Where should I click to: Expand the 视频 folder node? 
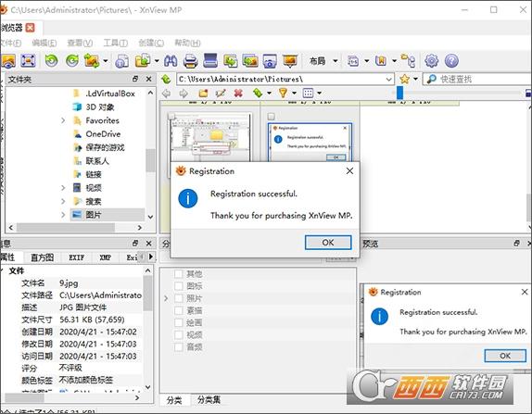coord(63,188)
